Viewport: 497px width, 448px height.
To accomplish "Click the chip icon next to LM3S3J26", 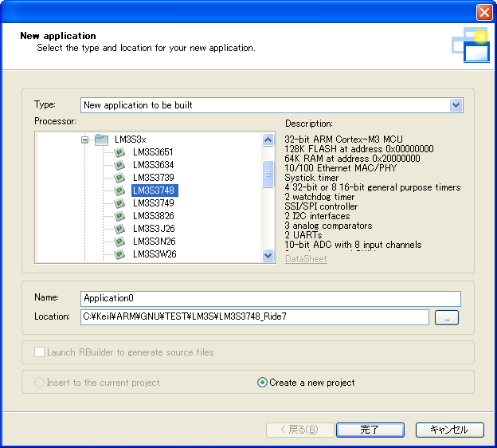I will tap(119, 229).
